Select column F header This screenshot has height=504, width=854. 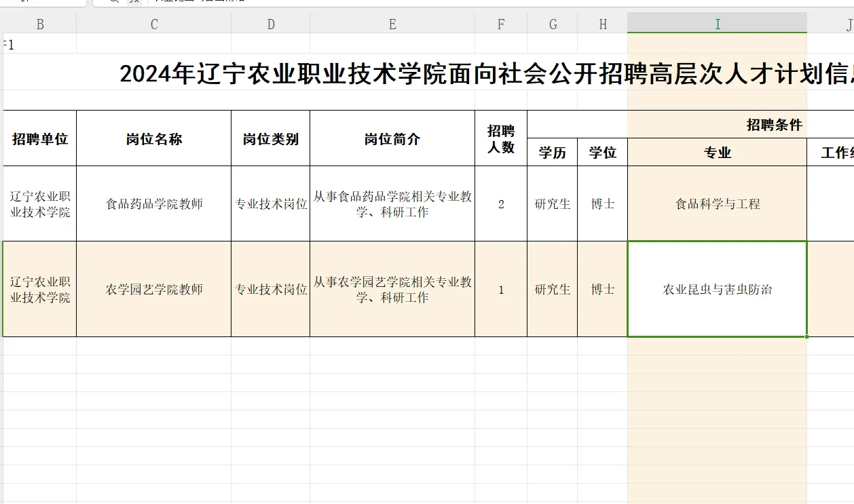[501, 24]
